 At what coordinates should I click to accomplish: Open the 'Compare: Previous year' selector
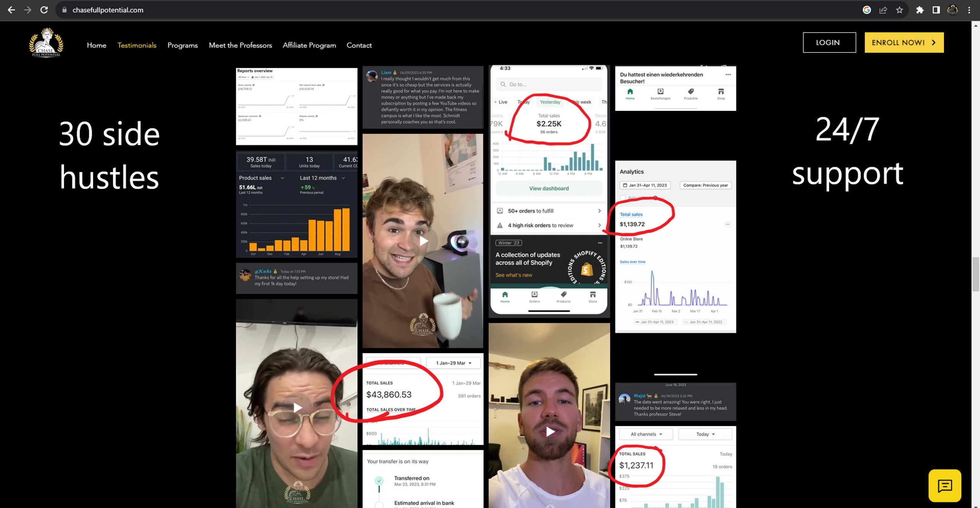point(706,185)
